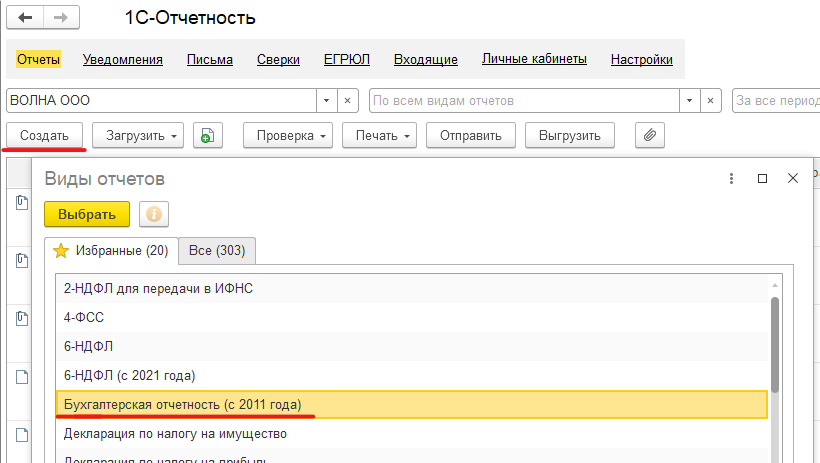Viewport: 820px width, 463px height.
Task: Click the second attached-document icon in left column
Action: [x=21, y=261]
